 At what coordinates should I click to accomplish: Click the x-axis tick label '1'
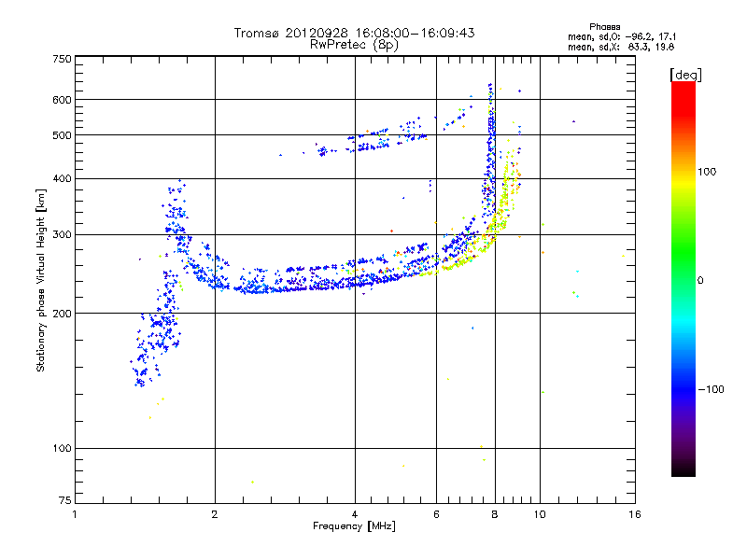tap(75, 514)
